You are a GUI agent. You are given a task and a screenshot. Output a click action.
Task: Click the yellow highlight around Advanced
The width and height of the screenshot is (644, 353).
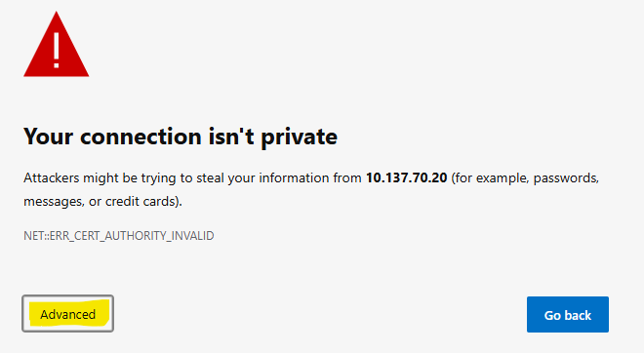tap(69, 313)
